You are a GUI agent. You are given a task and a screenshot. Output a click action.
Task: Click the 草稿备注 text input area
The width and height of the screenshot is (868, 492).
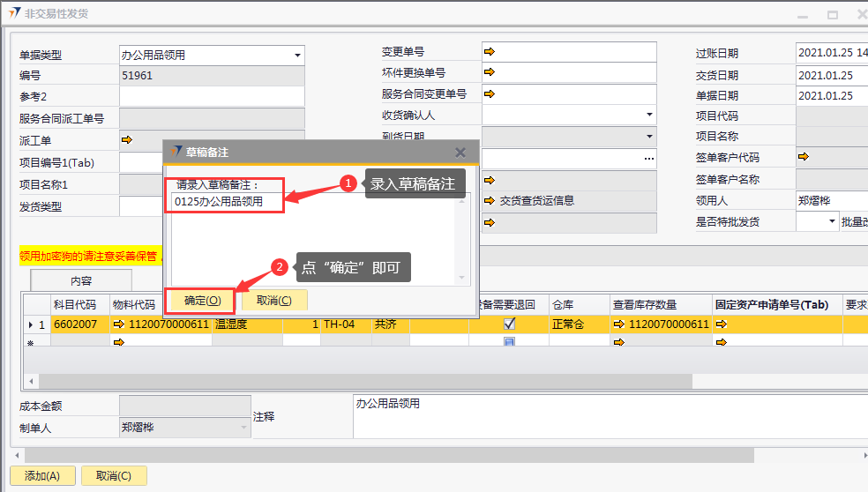point(318,238)
